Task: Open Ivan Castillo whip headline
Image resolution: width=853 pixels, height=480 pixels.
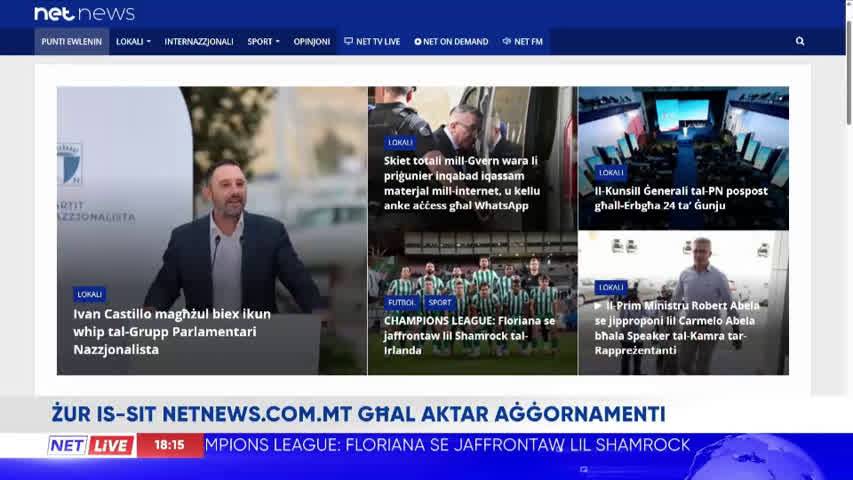Action: pos(172,331)
